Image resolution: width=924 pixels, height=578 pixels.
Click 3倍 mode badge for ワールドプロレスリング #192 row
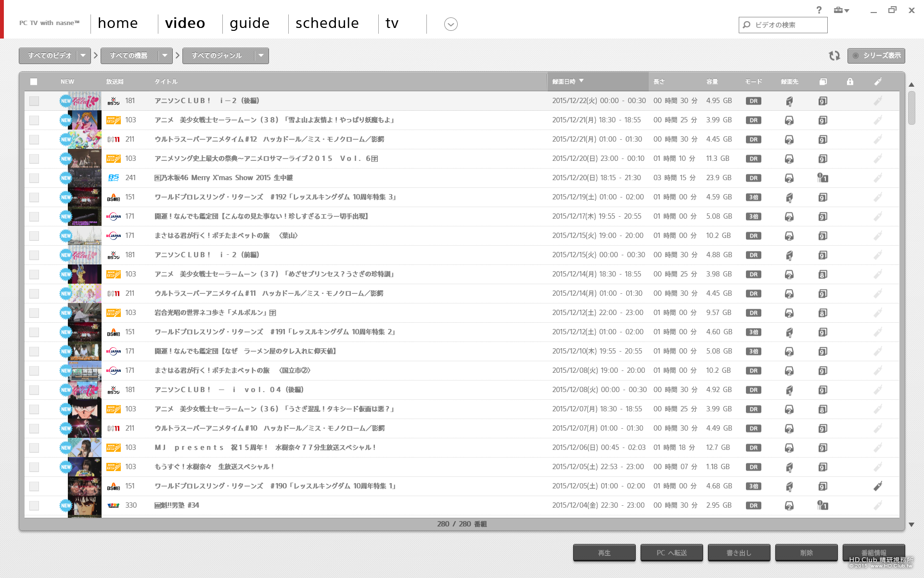[754, 197]
